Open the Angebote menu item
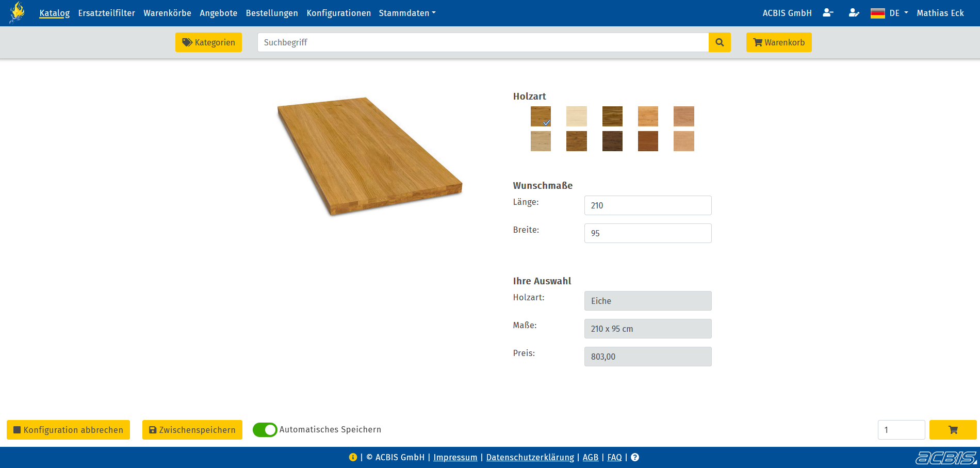 (x=219, y=13)
